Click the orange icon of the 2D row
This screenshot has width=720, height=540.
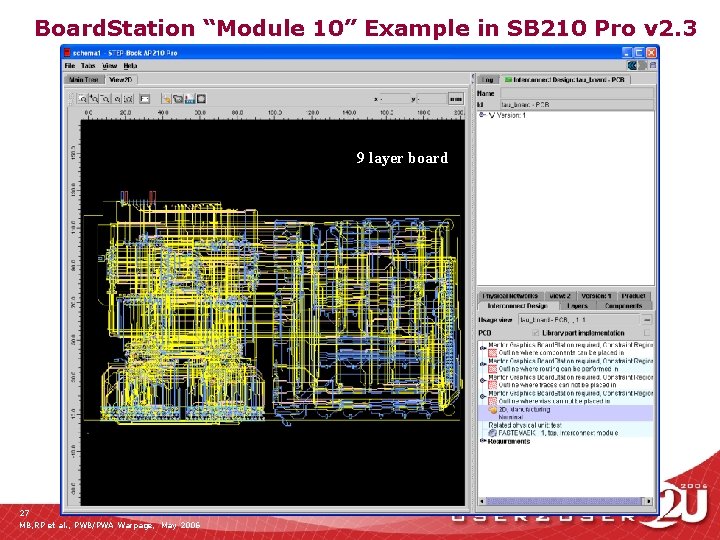(x=492, y=409)
